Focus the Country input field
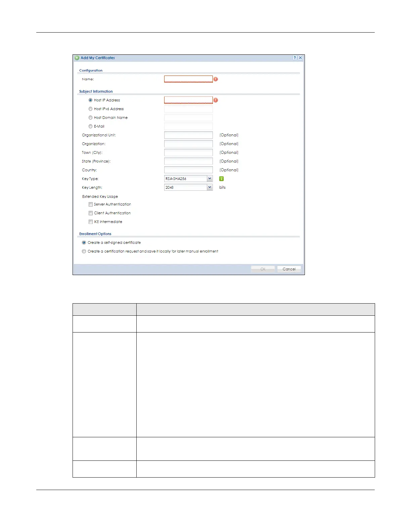 point(188,170)
